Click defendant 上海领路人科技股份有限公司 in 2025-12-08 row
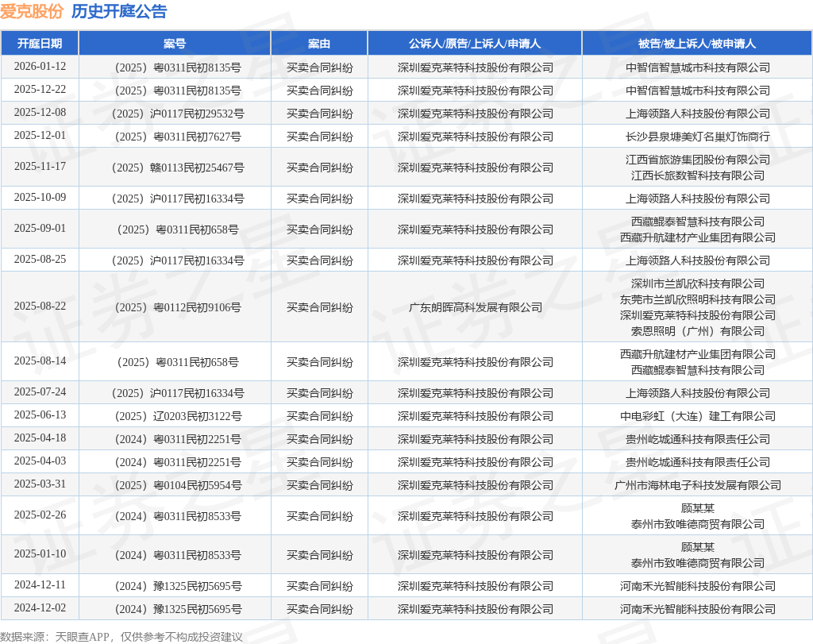 [697, 114]
